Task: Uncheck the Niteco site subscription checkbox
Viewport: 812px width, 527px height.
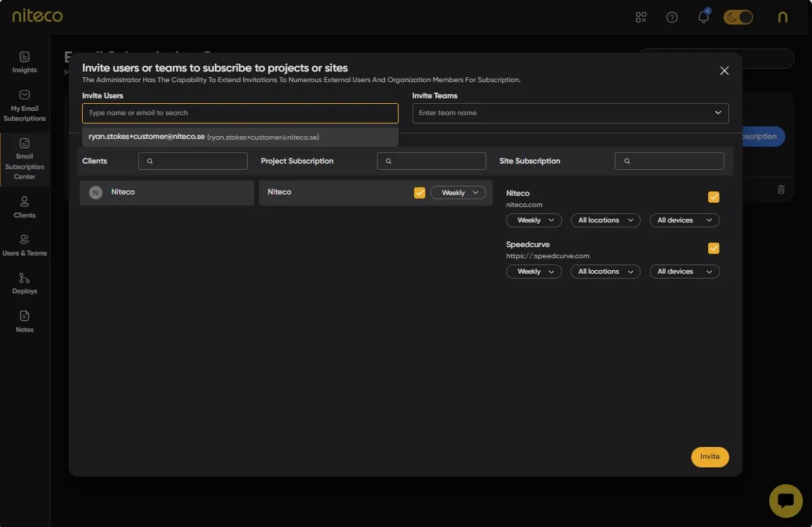Action: [x=714, y=196]
